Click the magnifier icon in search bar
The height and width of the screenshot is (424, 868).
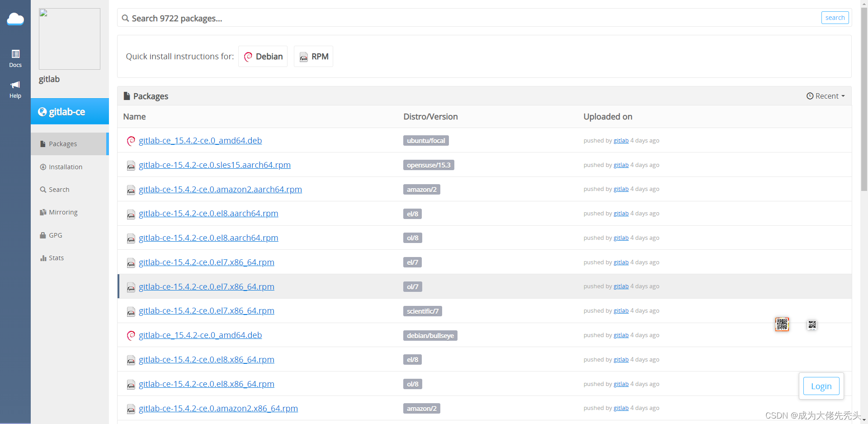125,18
